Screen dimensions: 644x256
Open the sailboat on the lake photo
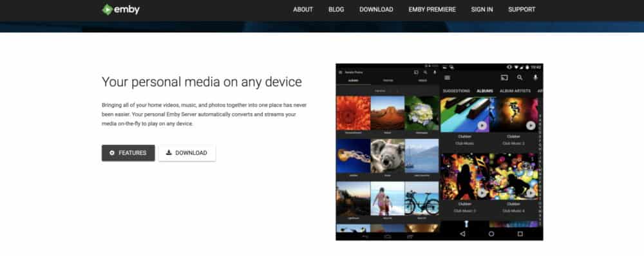point(422,156)
